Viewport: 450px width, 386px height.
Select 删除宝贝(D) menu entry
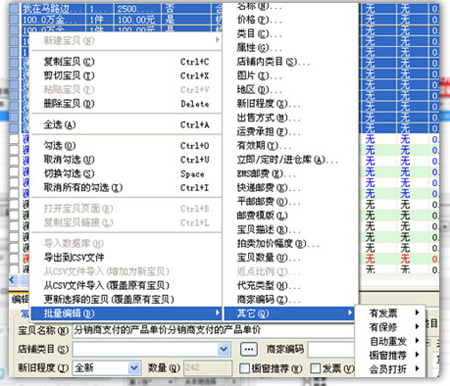click(x=126, y=104)
